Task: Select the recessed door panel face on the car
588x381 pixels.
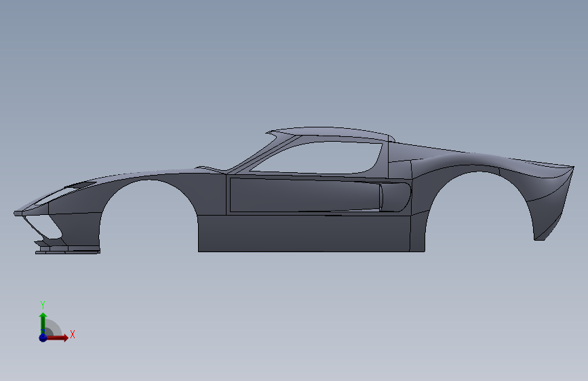Action: (x=304, y=195)
